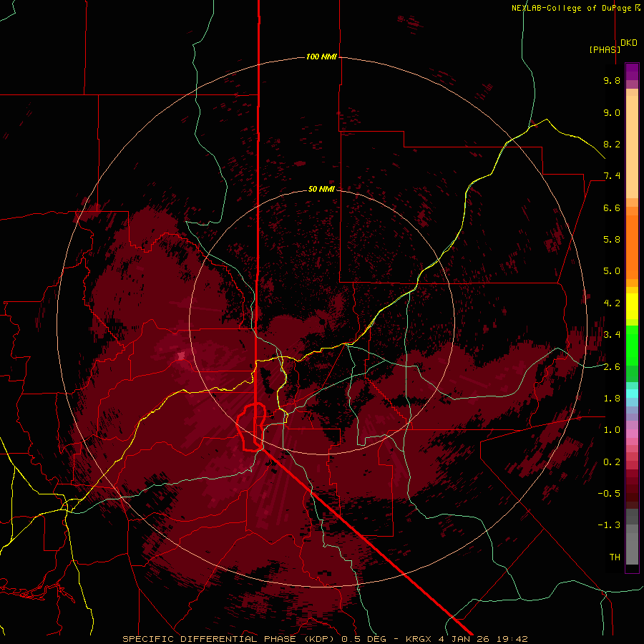The width and height of the screenshot is (644, 644).
Task: Click the 0.2 scale value
Action: coord(612,462)
